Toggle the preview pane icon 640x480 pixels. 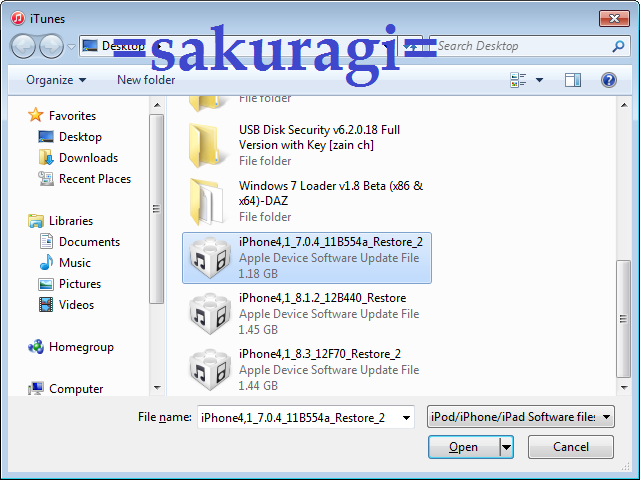573,80
